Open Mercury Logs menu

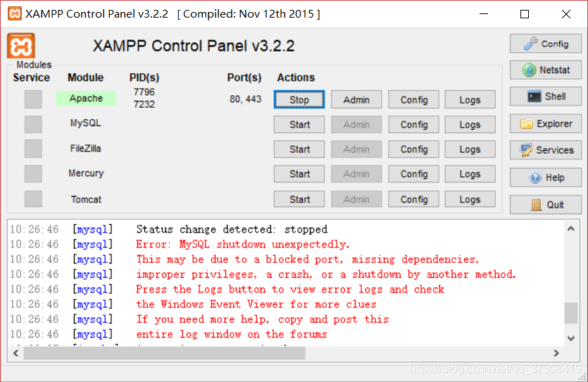tap(470, 174)
